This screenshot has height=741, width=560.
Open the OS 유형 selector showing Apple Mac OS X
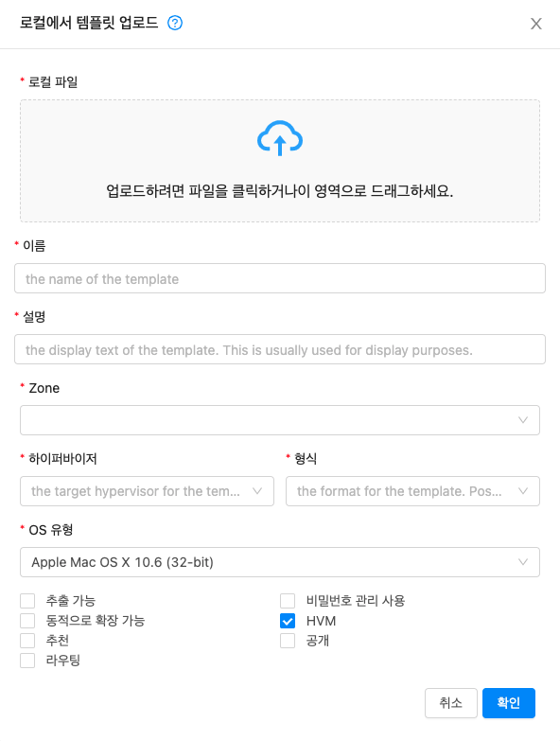280,562
